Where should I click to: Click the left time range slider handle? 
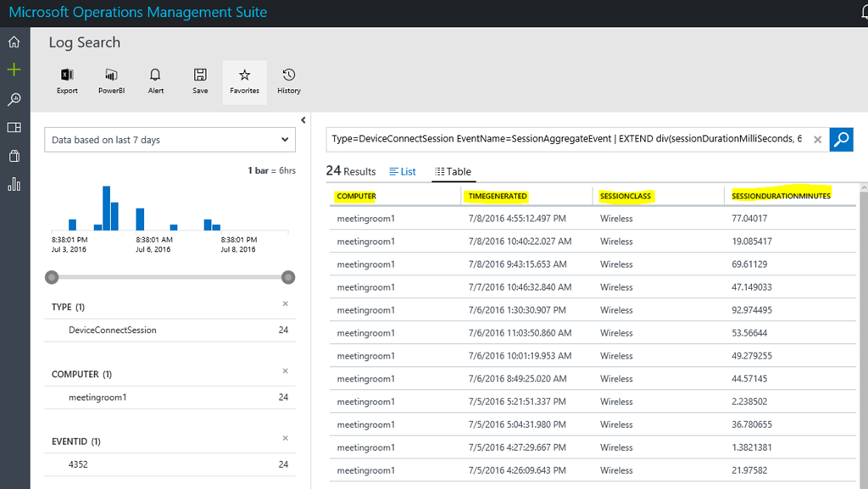coord(53,277)
